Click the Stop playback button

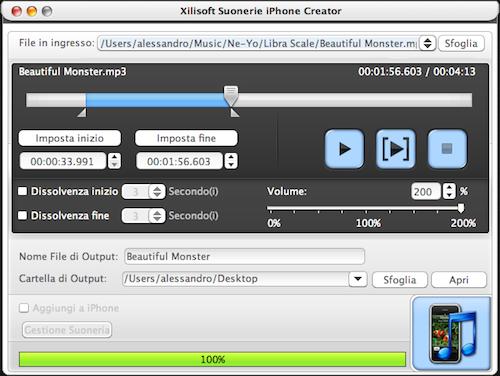(x=447, y=149)
